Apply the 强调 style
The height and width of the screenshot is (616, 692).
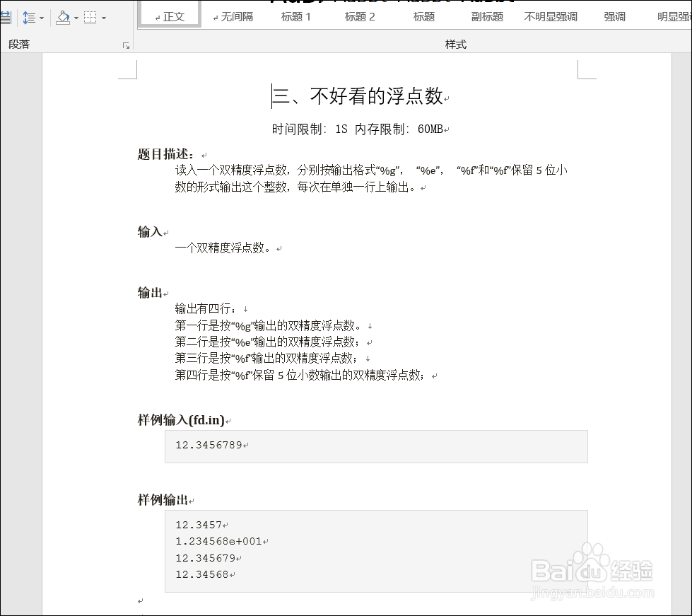click(x=614, y=17)
